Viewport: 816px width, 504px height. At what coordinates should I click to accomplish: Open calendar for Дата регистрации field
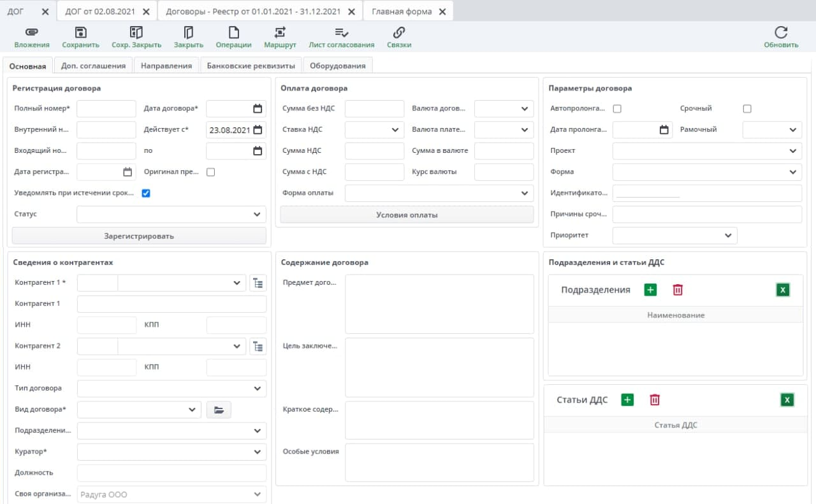pos(127,171)
